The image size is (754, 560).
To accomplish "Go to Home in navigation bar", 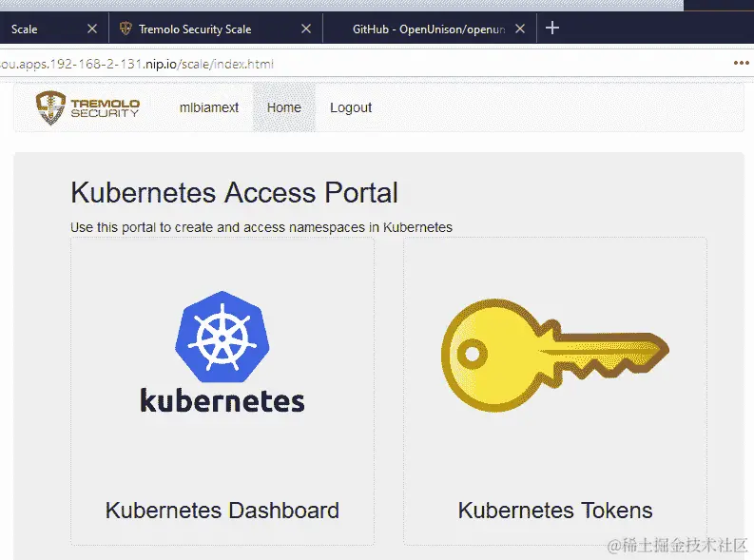I will [x=283, y=107].
